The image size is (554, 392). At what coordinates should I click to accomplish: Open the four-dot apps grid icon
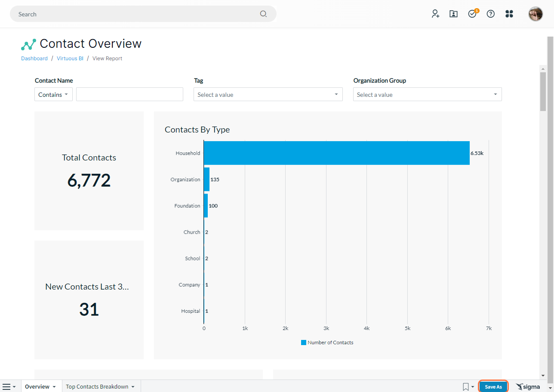click(509, 14)
